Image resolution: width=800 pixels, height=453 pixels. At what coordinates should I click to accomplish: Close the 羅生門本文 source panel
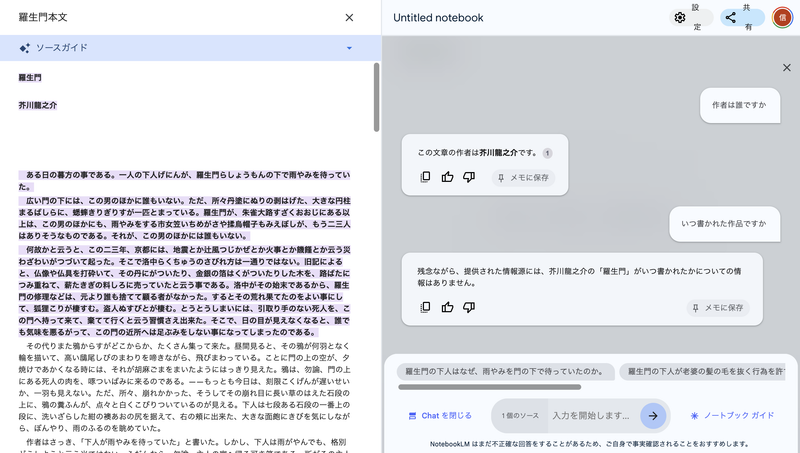coord(349,17)
